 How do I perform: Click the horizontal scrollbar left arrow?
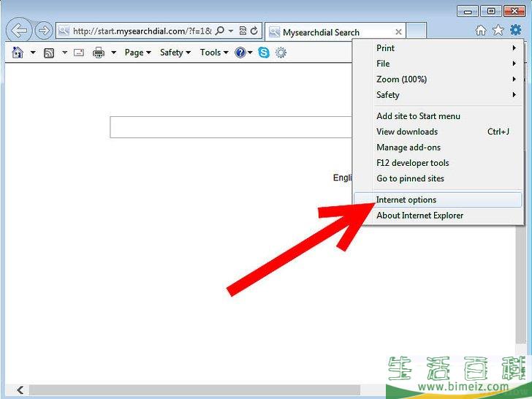(x=20, y=390)
